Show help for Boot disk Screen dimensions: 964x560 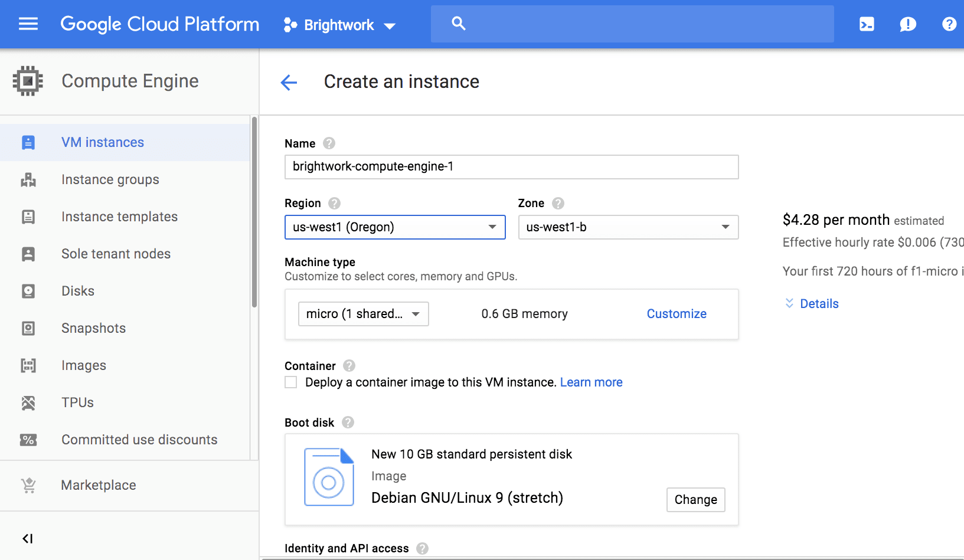(x=348, y=423)
